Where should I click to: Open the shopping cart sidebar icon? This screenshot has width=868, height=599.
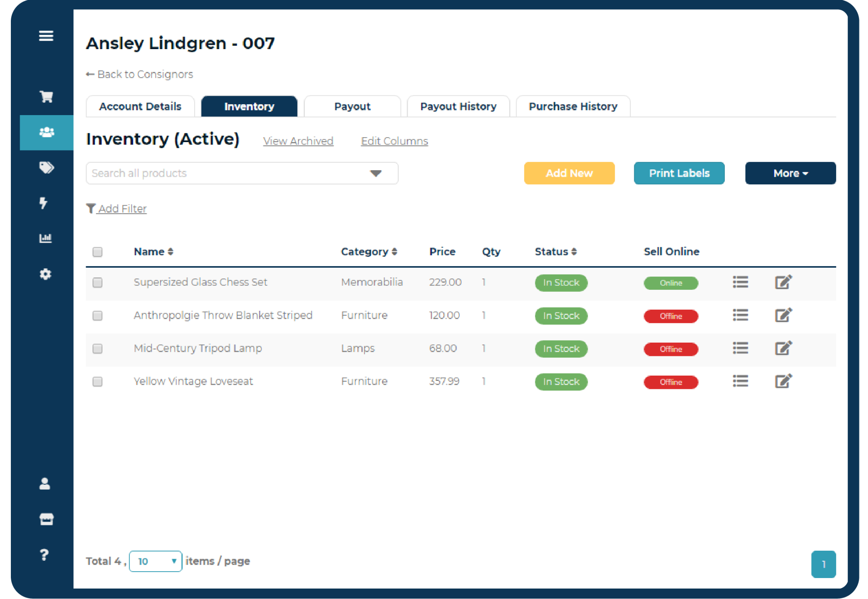(46, 97)
